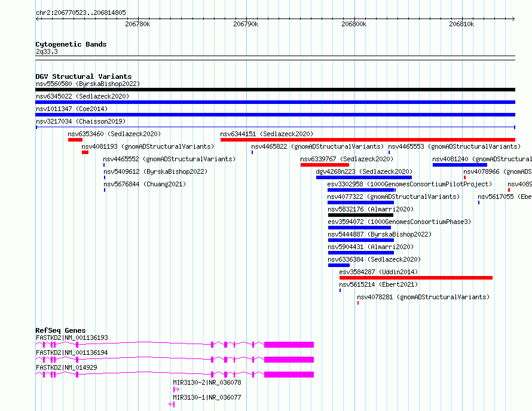The height and width of the screenshot is (411, 532).
Task: Click the nsv4081193 gnomAD variant label
Action: [x=148, y=146]
